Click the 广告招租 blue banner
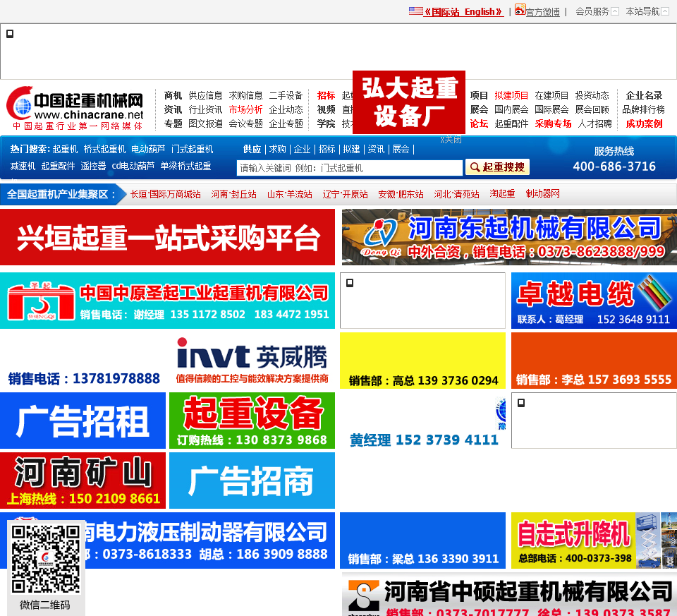Screen dimensions: 677x616 click(x=83, y=421)
